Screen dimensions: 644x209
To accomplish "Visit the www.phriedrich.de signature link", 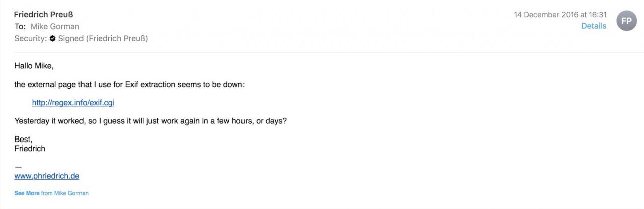I will pos(47,176).
